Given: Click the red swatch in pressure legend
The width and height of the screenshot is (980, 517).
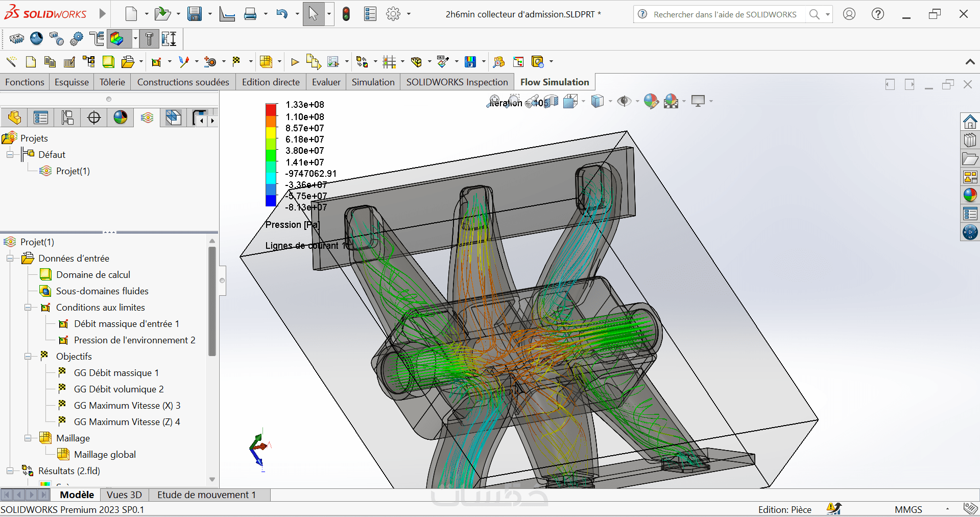Looking at the screenshot, I should click(271, 109).
